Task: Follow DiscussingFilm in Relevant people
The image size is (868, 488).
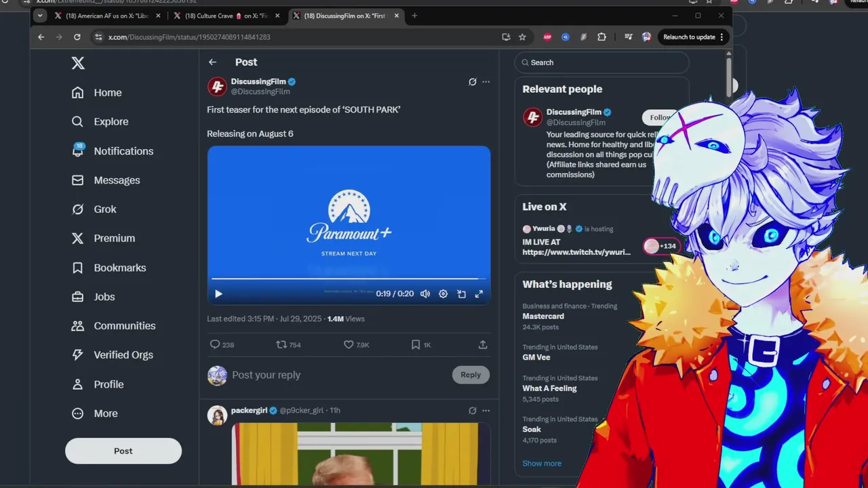Action: click(660, 117)
